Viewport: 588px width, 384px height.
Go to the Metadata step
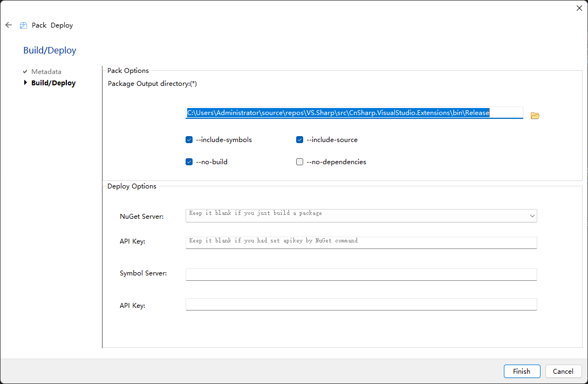(46, 71)
